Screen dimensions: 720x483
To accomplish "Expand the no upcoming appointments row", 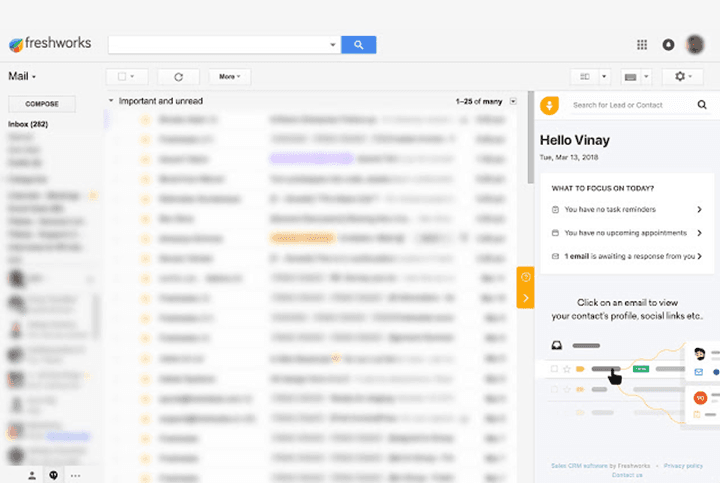I will click(627, 233).
